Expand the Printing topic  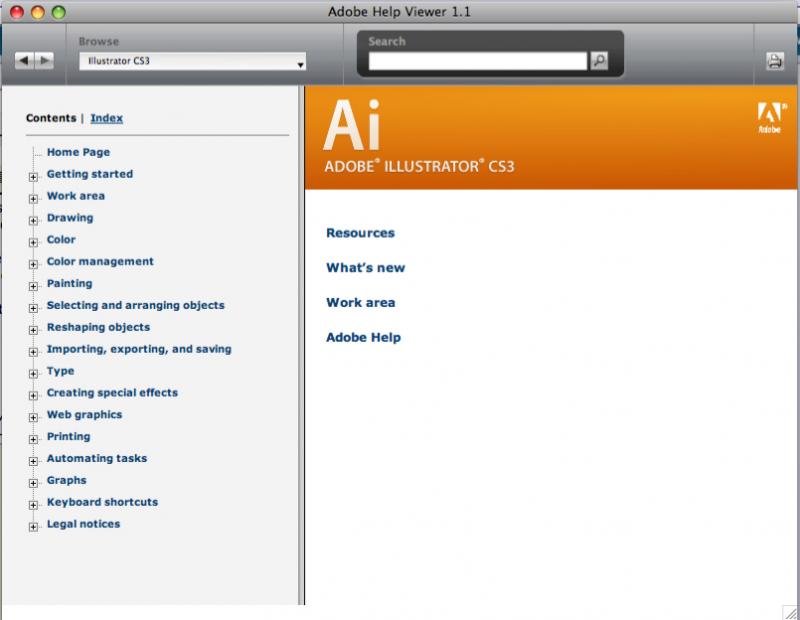(33, 439)
